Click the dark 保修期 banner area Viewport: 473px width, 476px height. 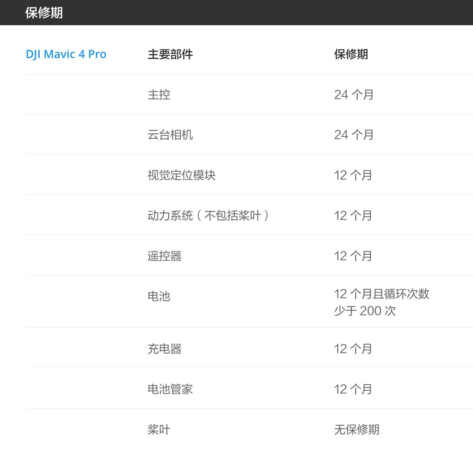pyautogui.click(x=237, y=13)
